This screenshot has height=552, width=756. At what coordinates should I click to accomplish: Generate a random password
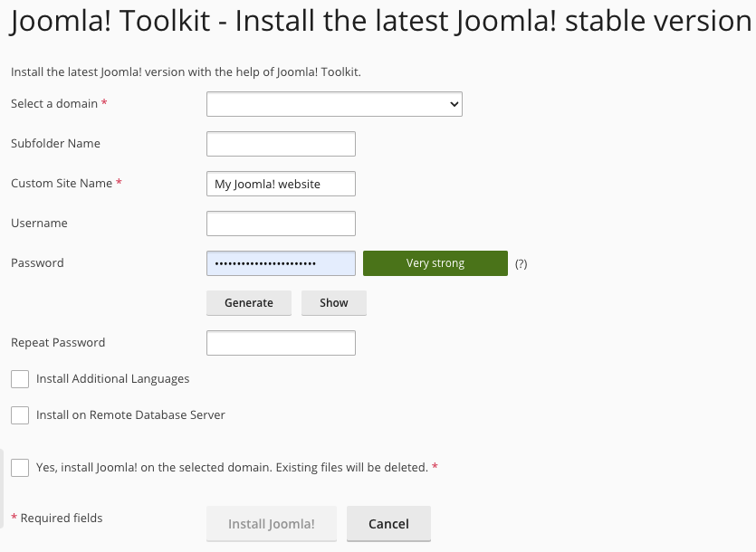[249, 303]
